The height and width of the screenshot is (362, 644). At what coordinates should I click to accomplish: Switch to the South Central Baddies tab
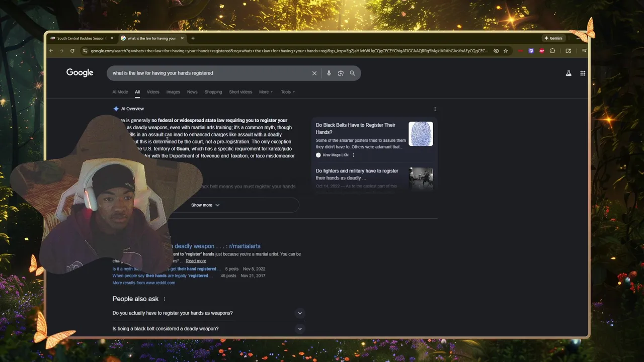[80, 38]
